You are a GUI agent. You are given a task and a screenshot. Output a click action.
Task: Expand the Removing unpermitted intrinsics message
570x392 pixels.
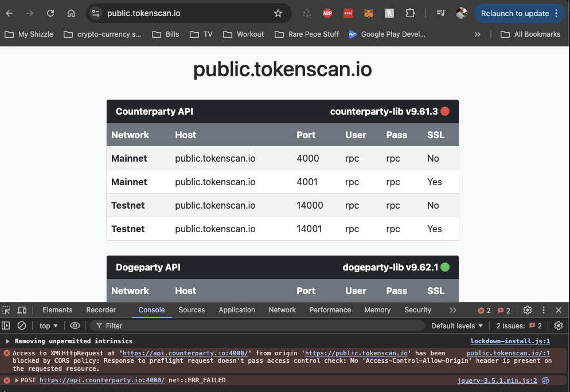point(7,341)
